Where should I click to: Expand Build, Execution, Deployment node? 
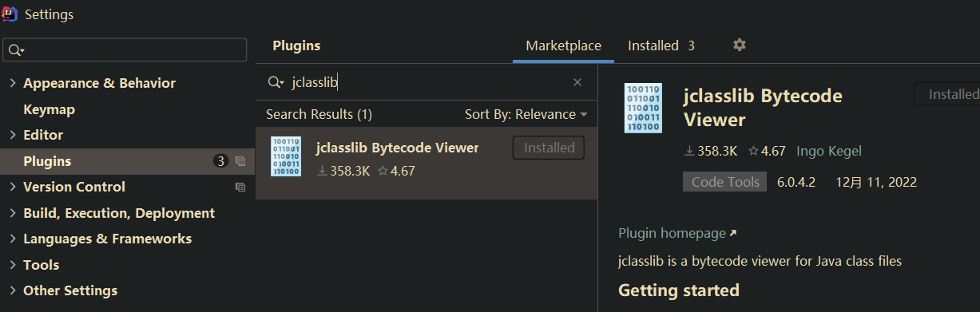tap(13, 213)
